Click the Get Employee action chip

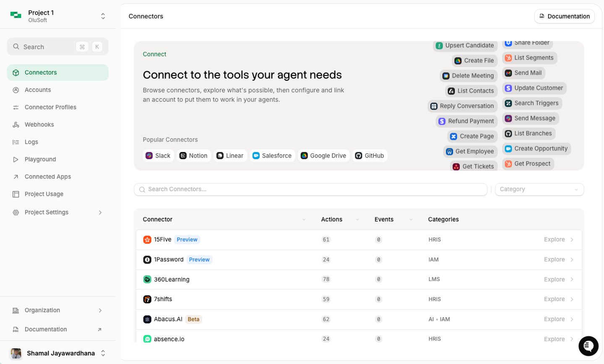point(470,152)
